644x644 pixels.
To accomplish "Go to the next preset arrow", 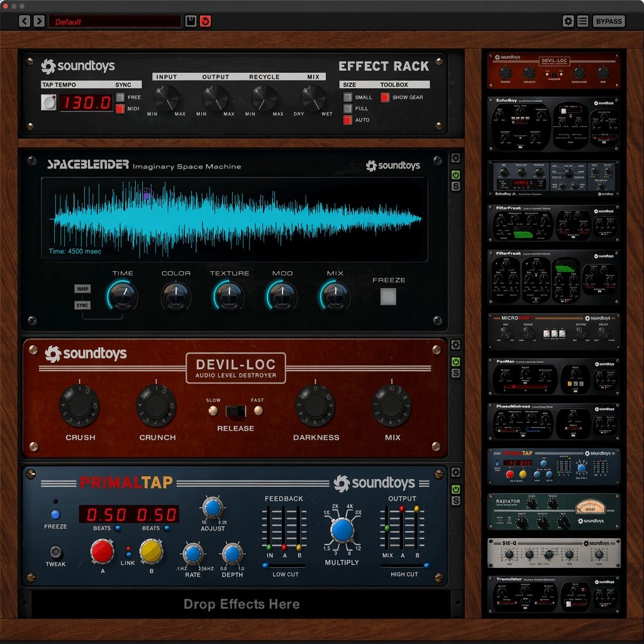I will pyautogui.click(x=39, y=21).
